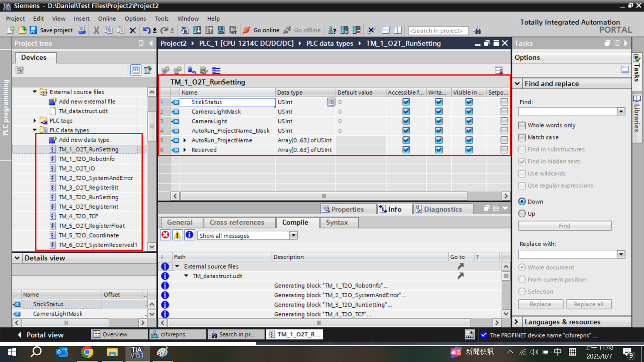
Task: Click the Add row icon in editor toolbar
Action: tap(178, 70)
